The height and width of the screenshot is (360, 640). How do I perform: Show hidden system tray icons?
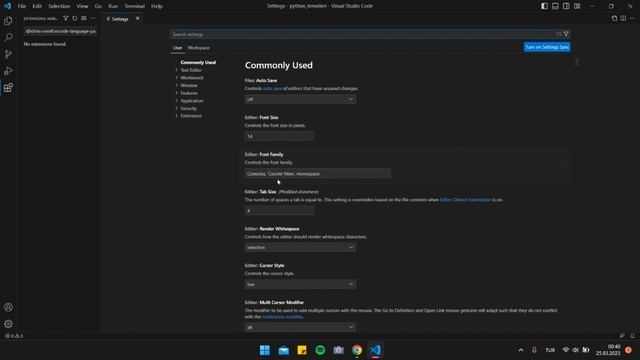pyautogui.click(x=521, y=350)
